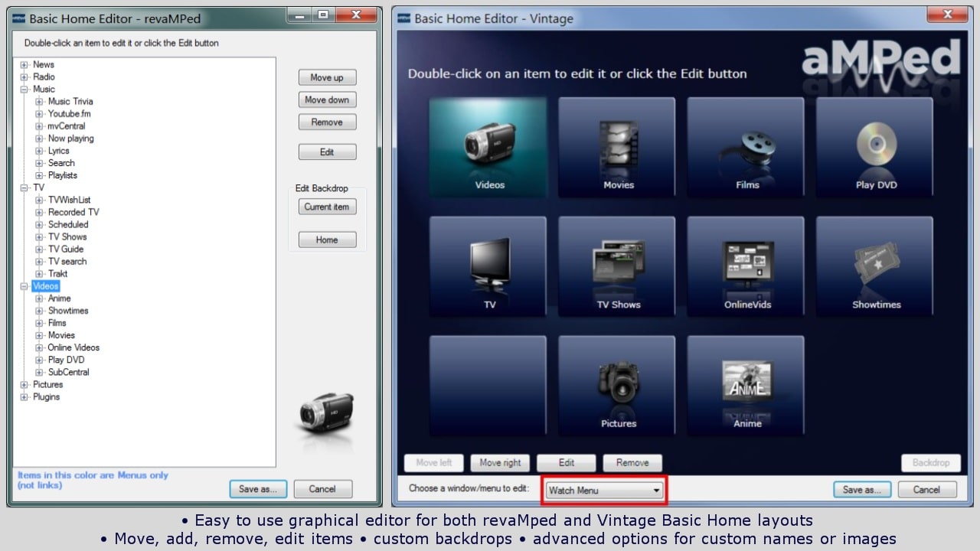The width and height of the screenshot is (980, 551).
Task: Select Recorded TV tree item
Action: (x=73, y=212)
